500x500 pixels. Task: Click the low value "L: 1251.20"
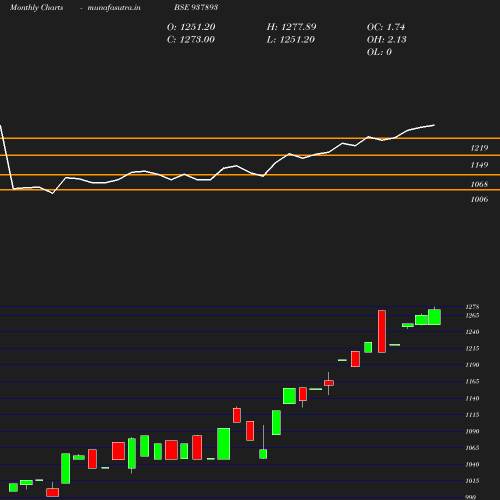291,40
